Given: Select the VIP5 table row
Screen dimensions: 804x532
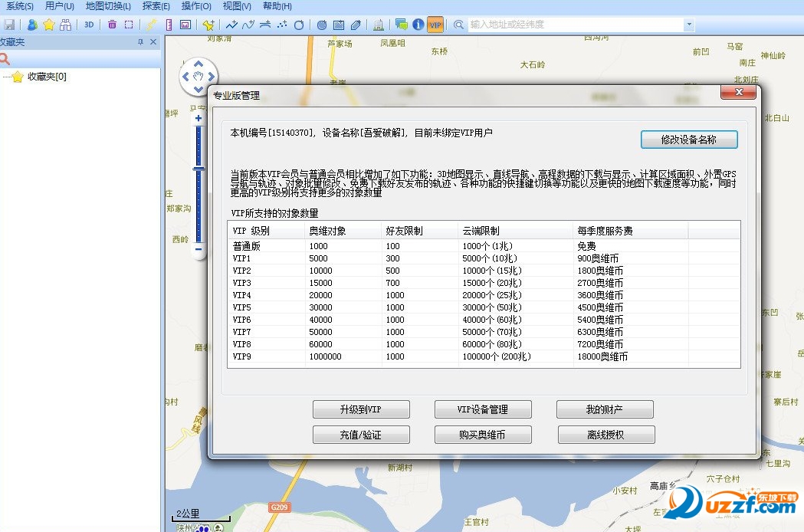Looking at the screenshot, I should tap(484, 307).
